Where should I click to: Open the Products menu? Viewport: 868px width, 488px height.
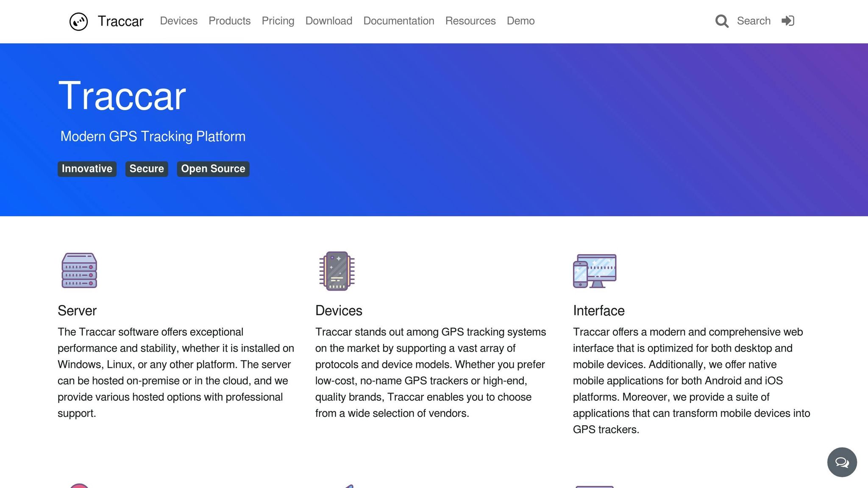click(229, 21)
